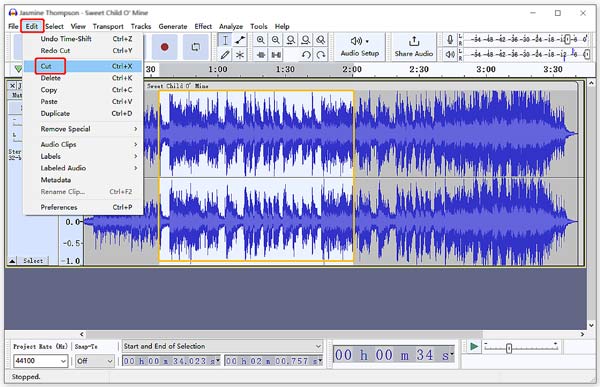Viewport: 600px width, 387px height.
Task: Expand the Remove Special submenu
Action: [83, 129]
